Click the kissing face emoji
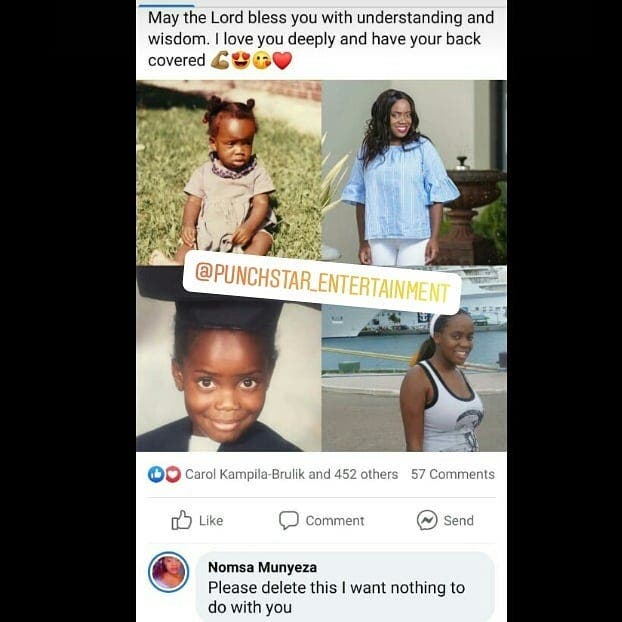This screenshot has width=622, height=622. coord(262,61)
